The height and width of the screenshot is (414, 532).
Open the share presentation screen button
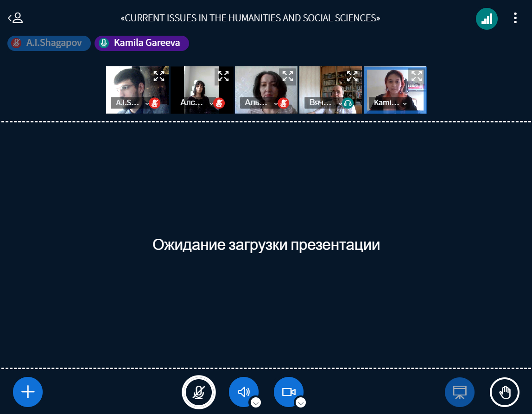[x=460, y=392]
